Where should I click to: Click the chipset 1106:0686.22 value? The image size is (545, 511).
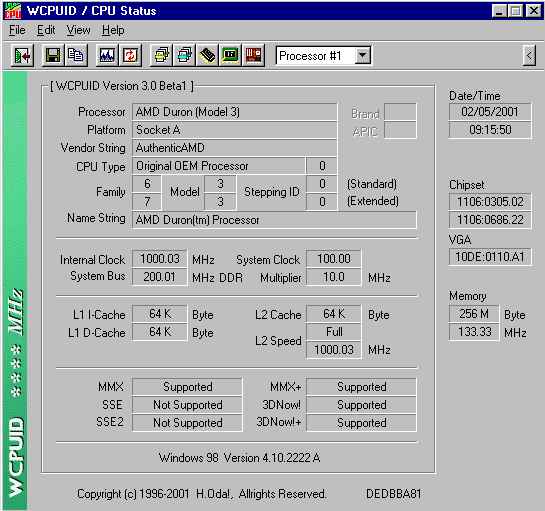[x=490, y=220]
